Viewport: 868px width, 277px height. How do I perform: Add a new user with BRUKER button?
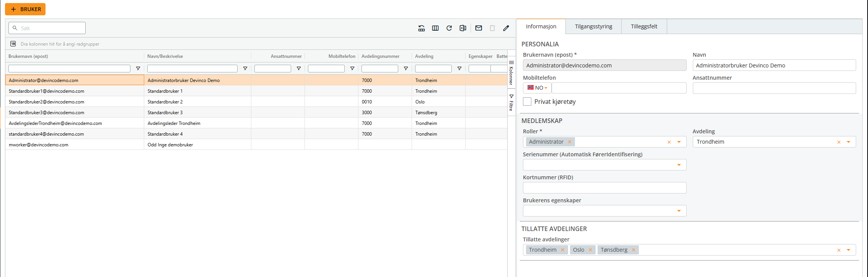[x=25, y=9]
